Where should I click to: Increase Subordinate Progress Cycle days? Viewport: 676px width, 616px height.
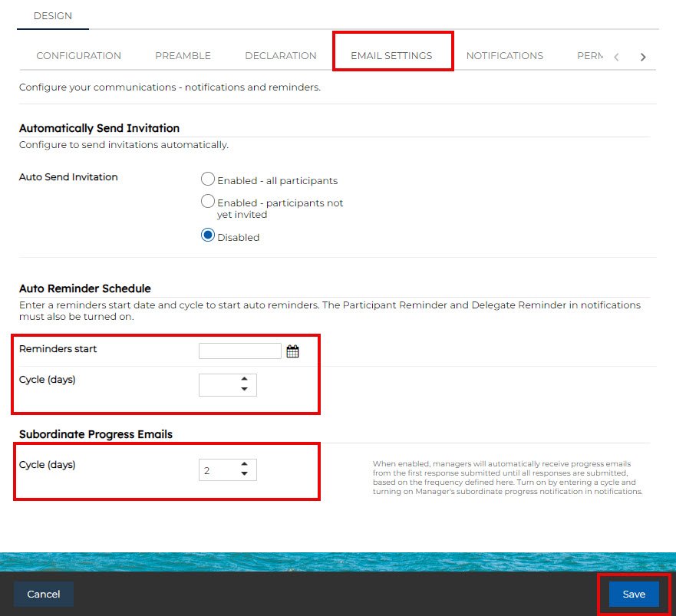tap(244, 464)
